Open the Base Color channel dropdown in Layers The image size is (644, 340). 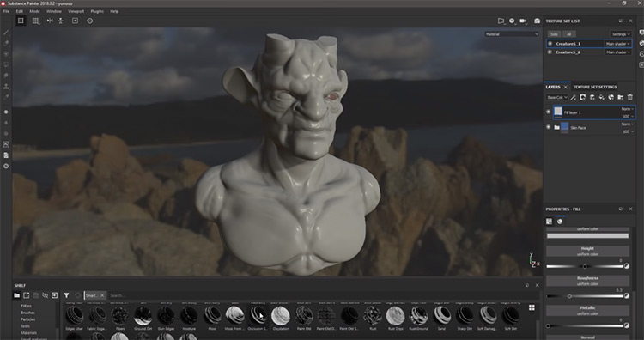(557, 97)
